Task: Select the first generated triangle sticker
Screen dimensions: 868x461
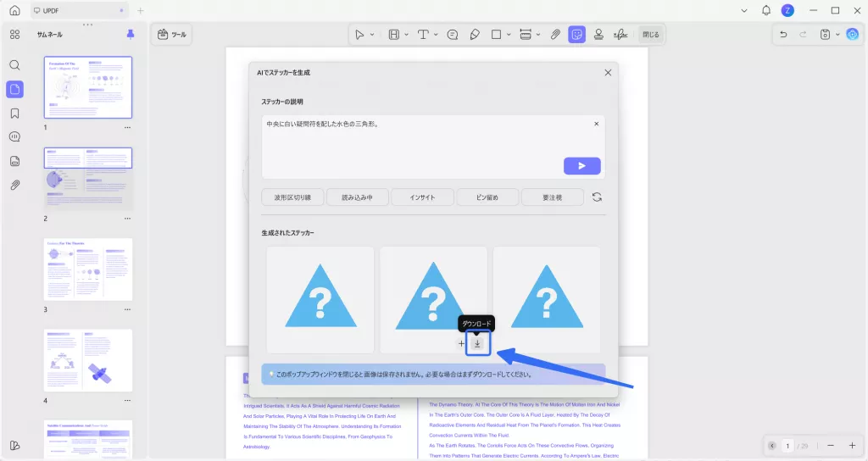Action: coord(320,299)
